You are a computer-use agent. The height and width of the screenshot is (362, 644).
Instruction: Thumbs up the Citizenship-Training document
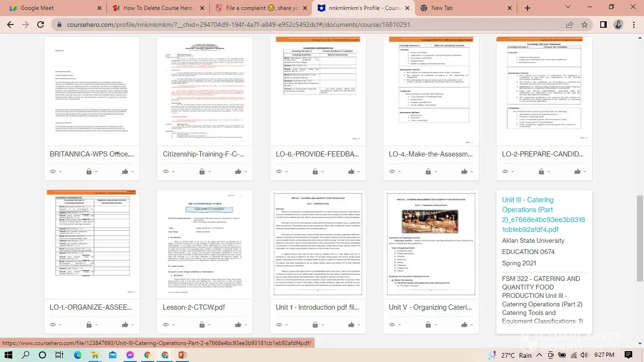point(238,172)
